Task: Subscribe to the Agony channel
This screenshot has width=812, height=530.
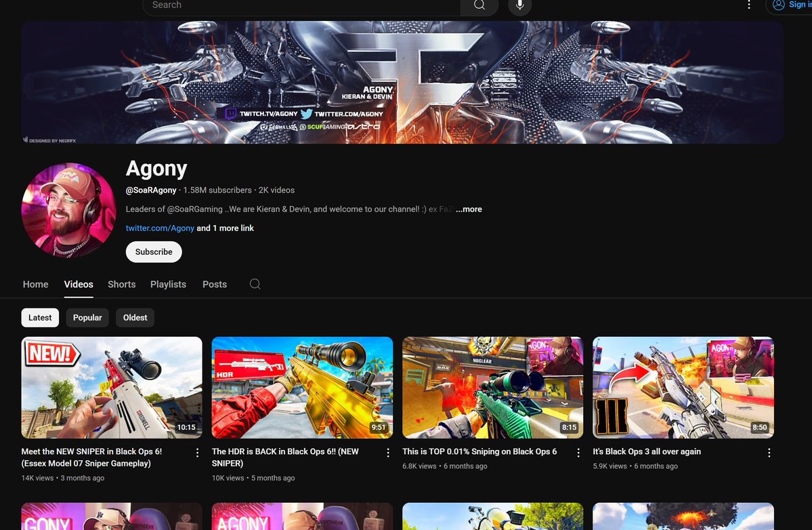Action: pos(154,252)
